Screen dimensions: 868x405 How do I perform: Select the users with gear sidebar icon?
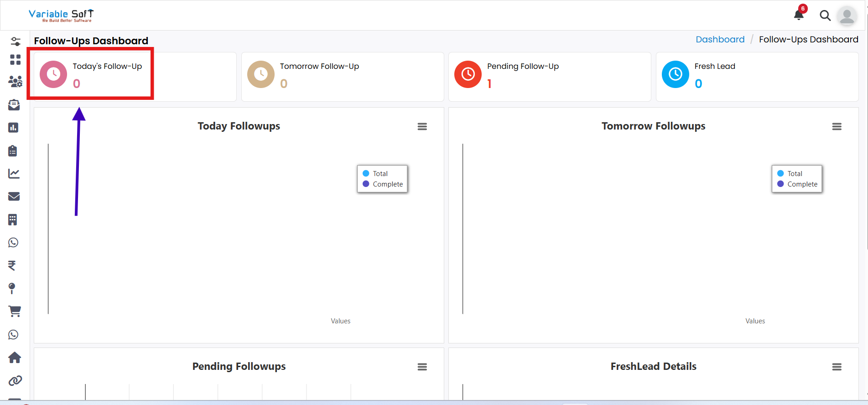click(x=15, y=82)
